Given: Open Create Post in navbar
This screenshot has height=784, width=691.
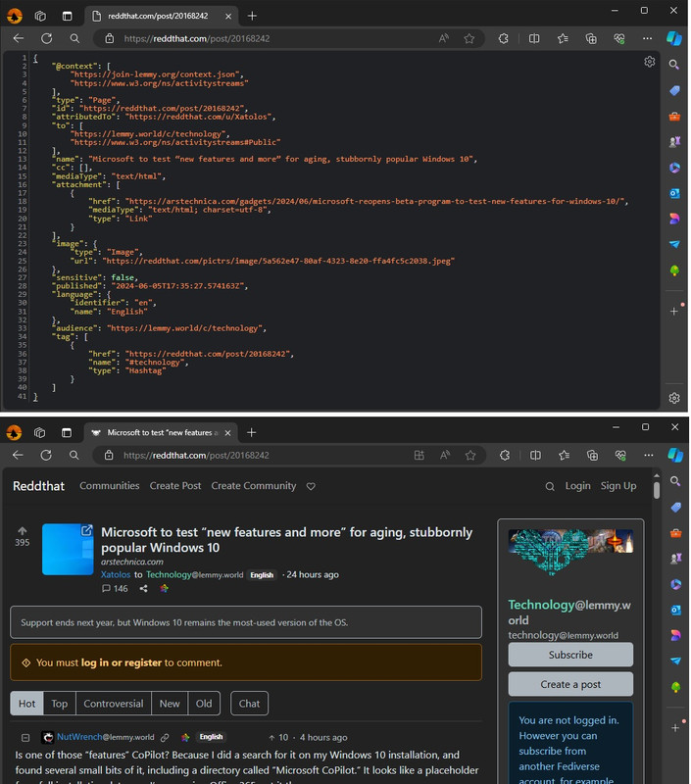Looking at the screenshot, I should 175,486.
